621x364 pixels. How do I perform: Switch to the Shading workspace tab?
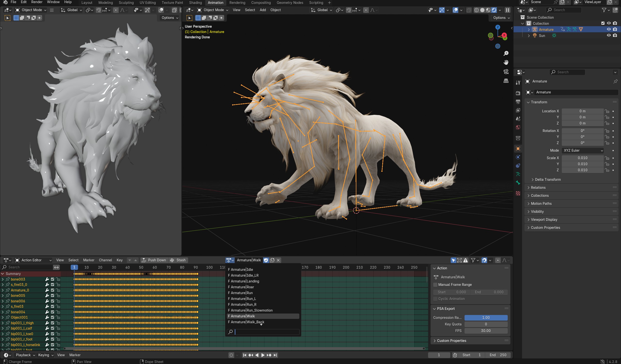195,3
